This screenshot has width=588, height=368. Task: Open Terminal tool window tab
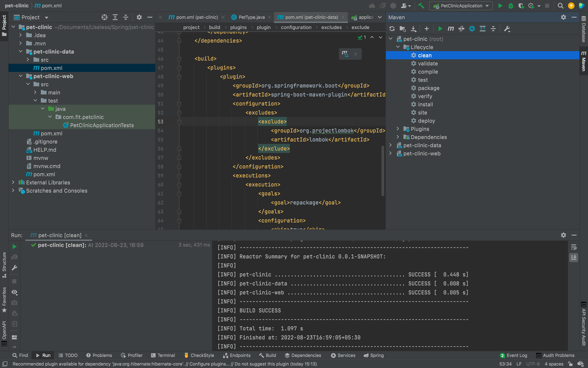click(163, 355)
